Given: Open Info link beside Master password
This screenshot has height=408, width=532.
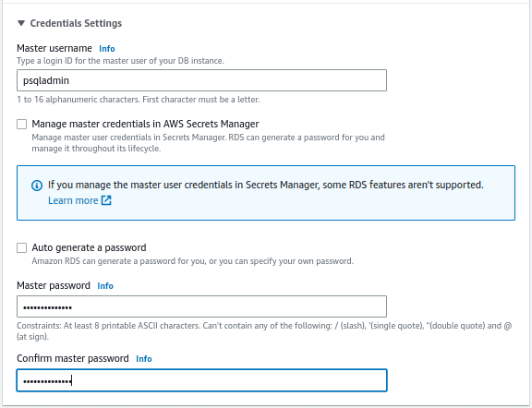Looking at the screenshot, I should 105,286.
